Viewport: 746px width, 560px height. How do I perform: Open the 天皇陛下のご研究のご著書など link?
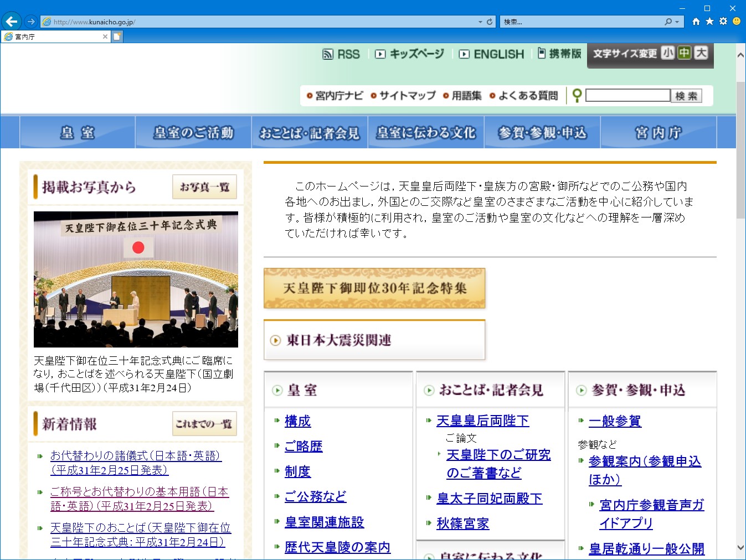coord(498,464)
